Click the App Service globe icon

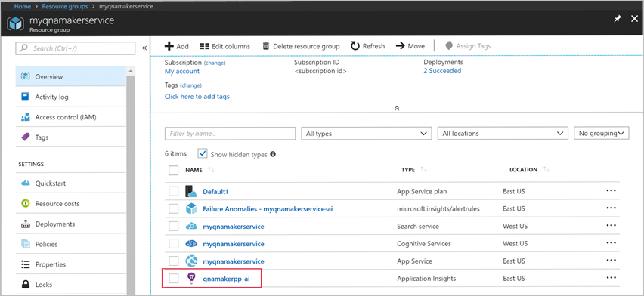coord(191,261)
